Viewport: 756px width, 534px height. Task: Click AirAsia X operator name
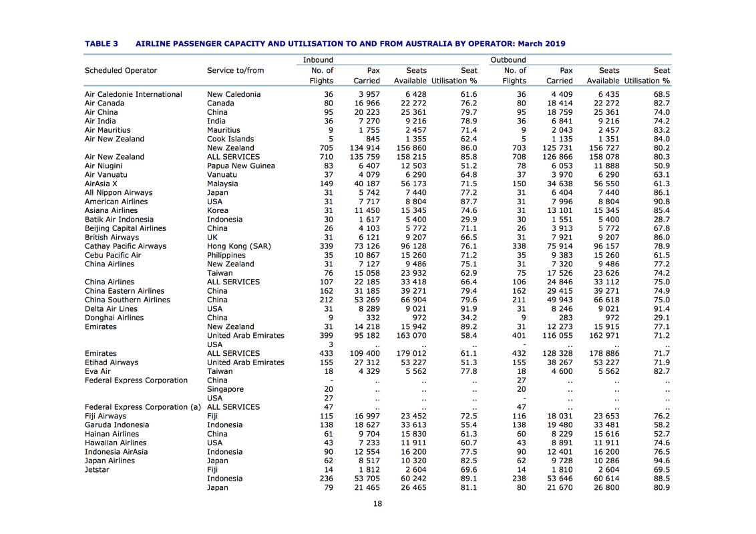(101, 184)
